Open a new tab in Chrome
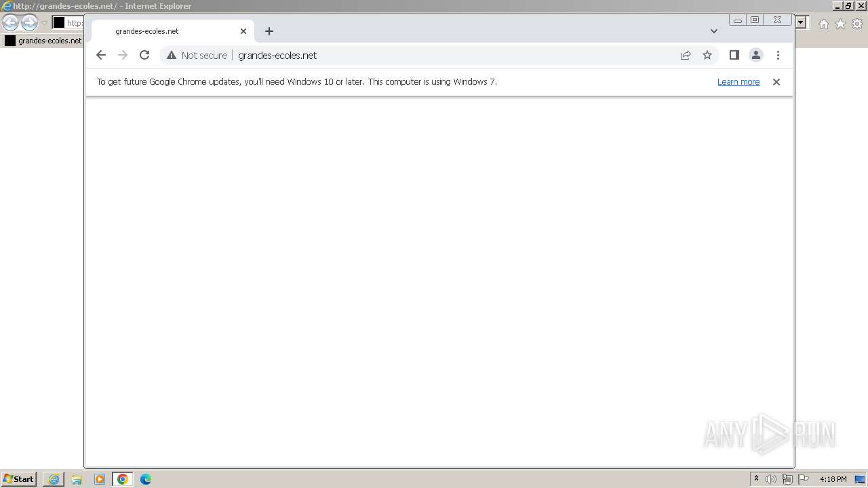Image resolution: width=868 pixels, height=488 pixels. pos(269,31)
